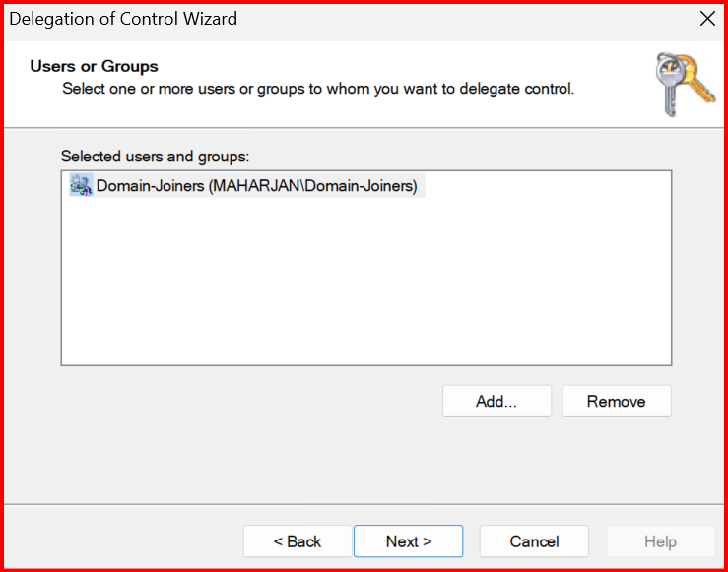
Task: Click the wizard title bar text
Action: pos(123,18)
